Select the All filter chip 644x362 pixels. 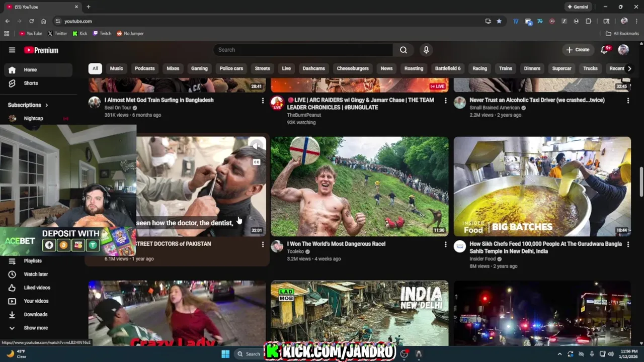pos(95,68)
